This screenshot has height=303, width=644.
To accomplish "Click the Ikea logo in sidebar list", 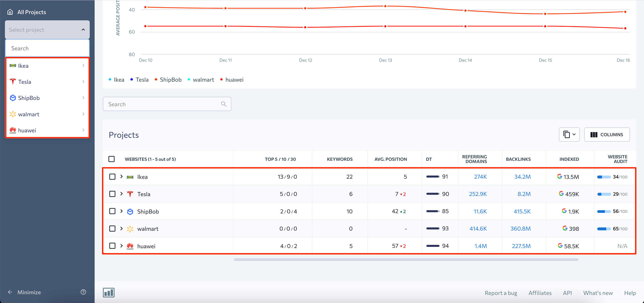I will tap(13, 66).
